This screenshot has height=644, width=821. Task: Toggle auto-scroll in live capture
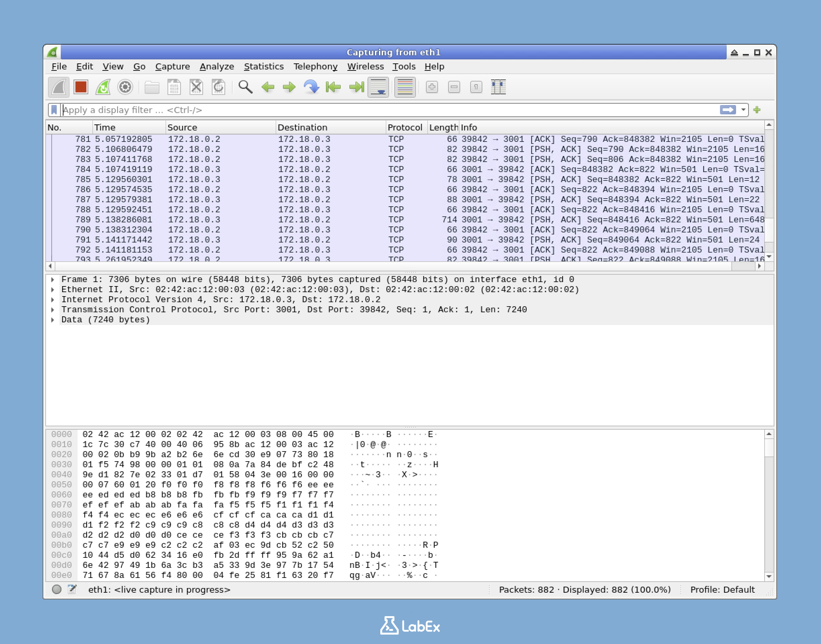click(x=378, y=87)
